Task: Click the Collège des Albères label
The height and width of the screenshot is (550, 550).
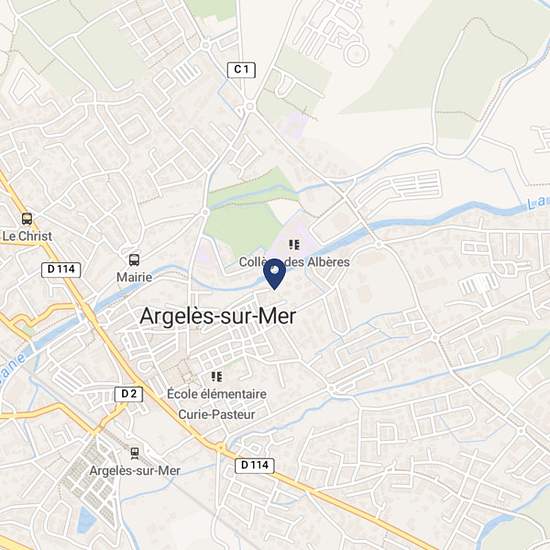Action: (294, 262)
